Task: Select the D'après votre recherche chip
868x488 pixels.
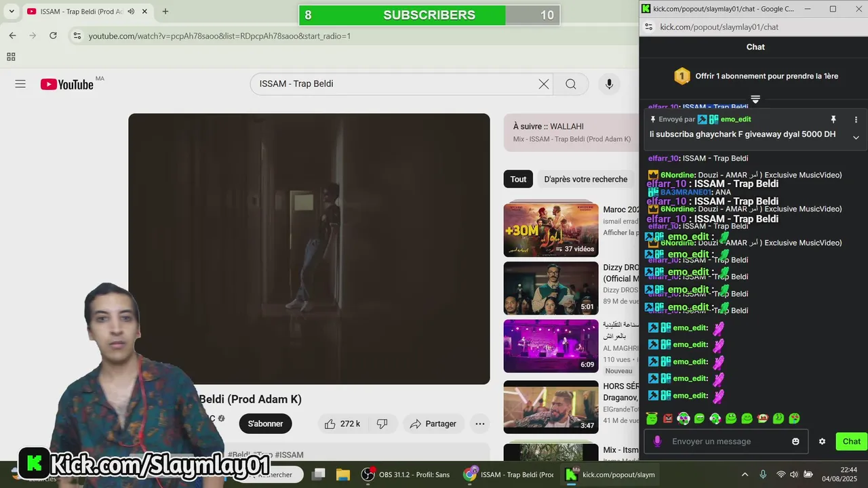Action: tap(586, 179)
